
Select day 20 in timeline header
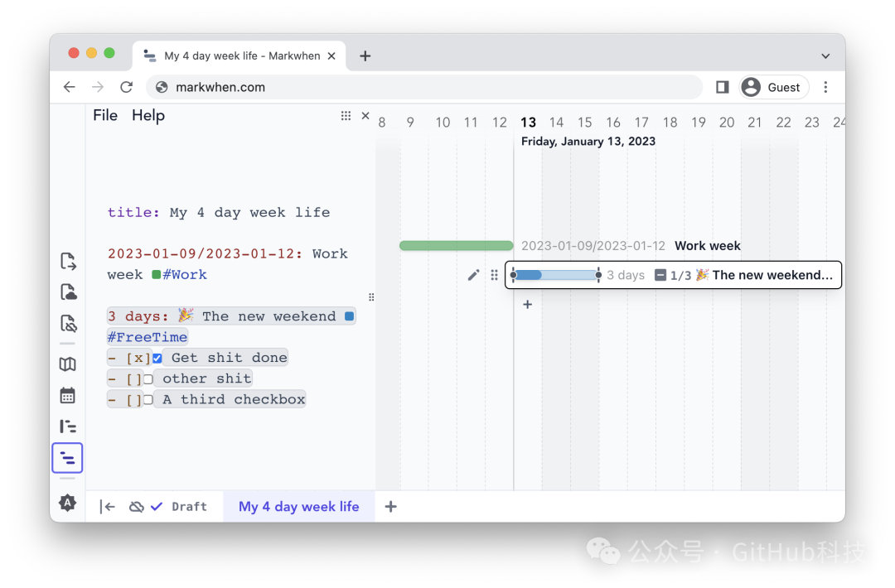[x=727, y=123]
